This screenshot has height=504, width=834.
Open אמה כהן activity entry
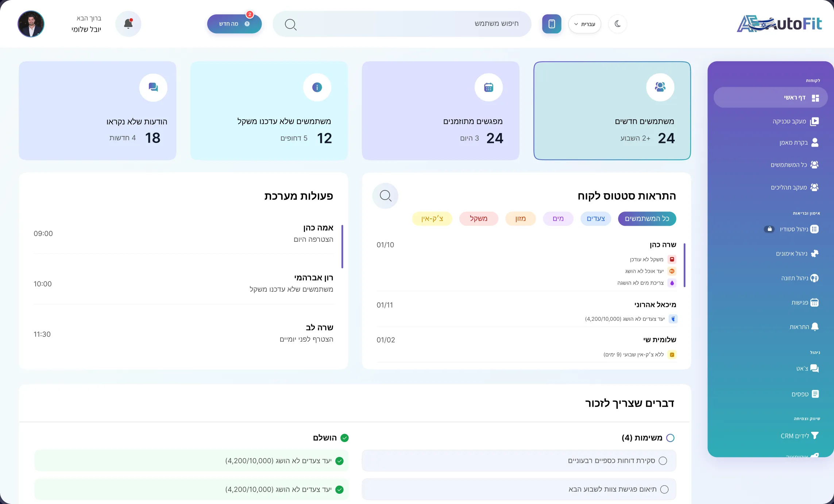(184, 233)
